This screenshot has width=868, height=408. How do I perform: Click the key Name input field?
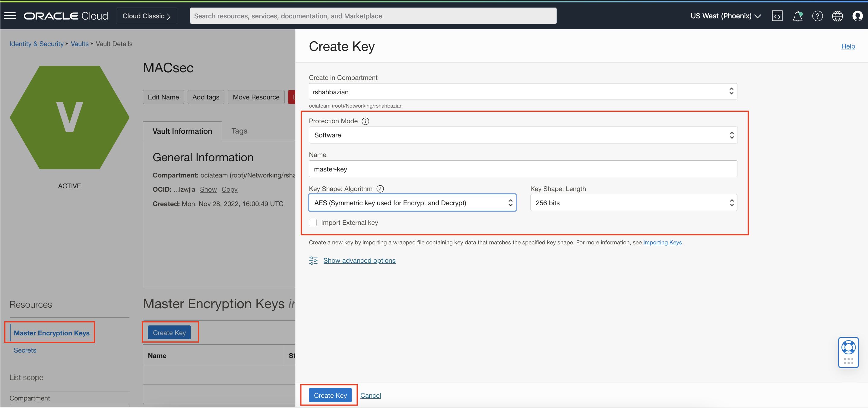click(x=523, y=169)
